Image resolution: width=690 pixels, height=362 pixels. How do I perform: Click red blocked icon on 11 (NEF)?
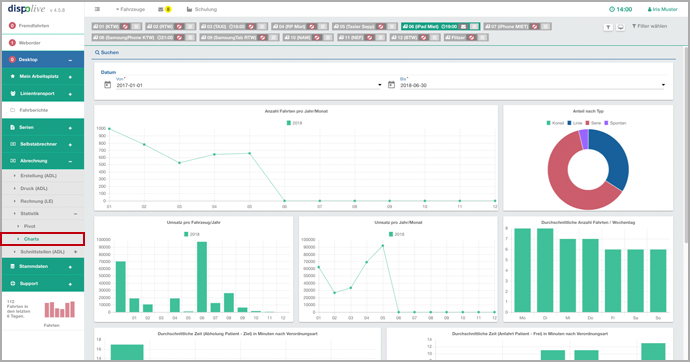click(370, 38)
